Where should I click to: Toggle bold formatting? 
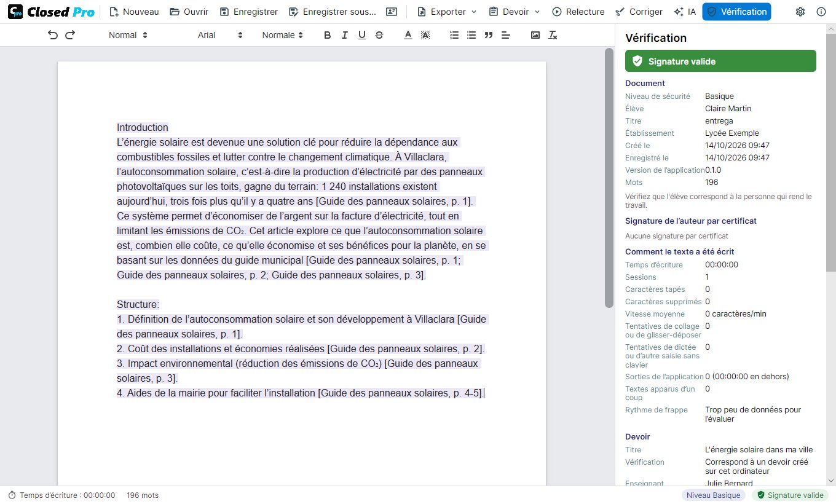[x=327, y=35]
